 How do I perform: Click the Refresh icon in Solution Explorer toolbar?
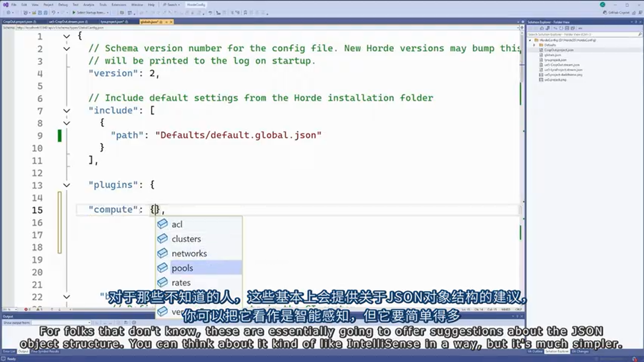click(561, 28)
